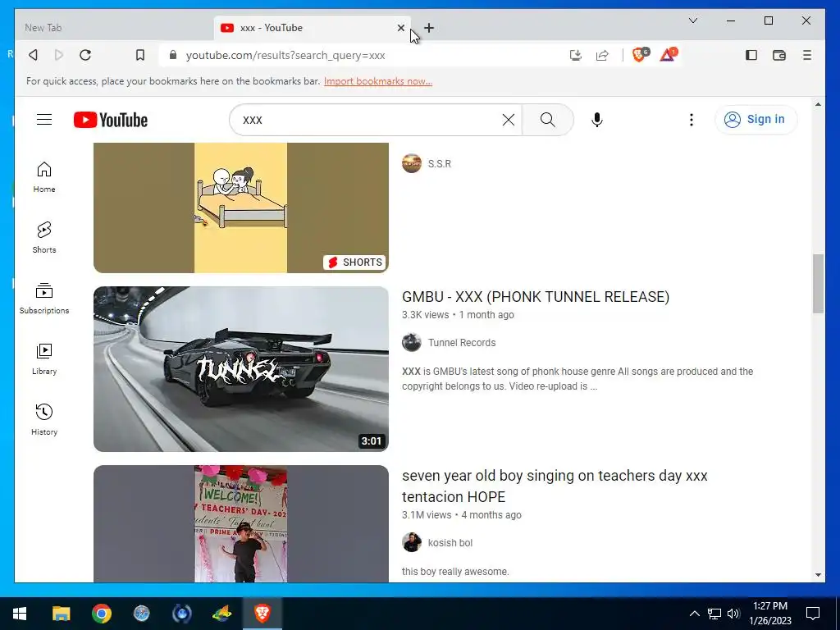The image size is (840, 630).
Task: Bookmark this page with bookmark icon
Action: [x=139, y=55]
